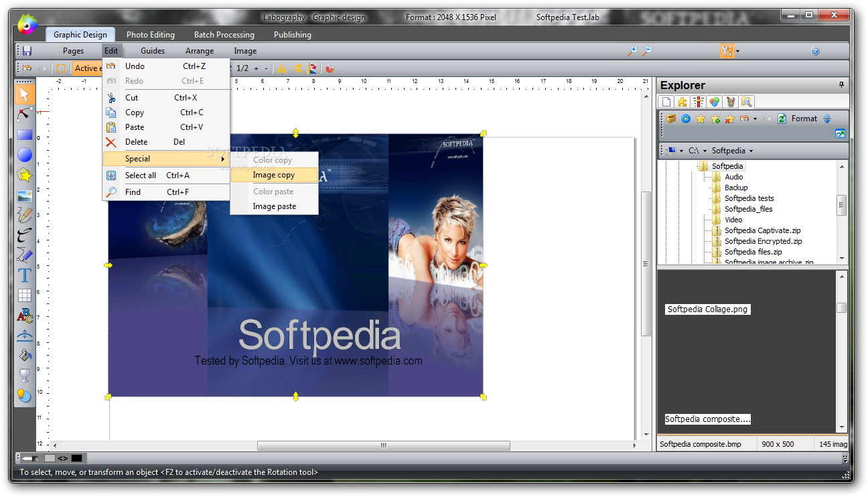Image resolution: width=868 pixels, height=497 pixels.
Task: Switch to the Photo Editing tab
Action: click(151, 35)
